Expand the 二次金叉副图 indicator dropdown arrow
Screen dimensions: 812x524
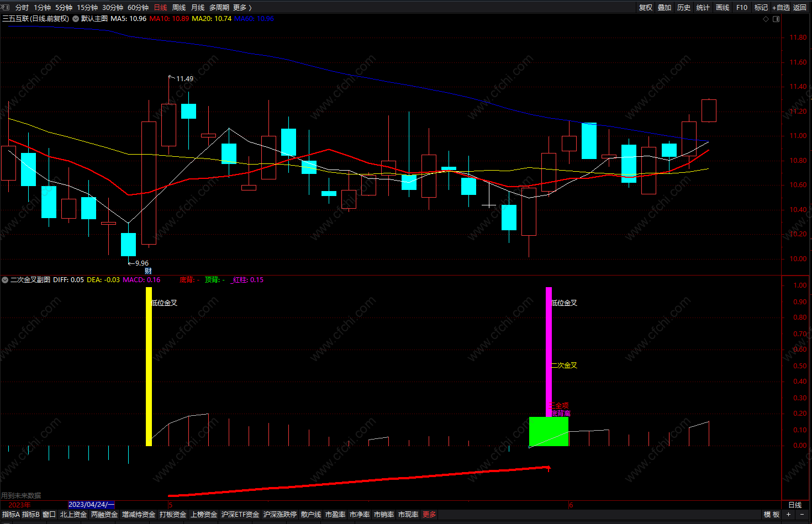pyautogui.click(x=5, y=280)
